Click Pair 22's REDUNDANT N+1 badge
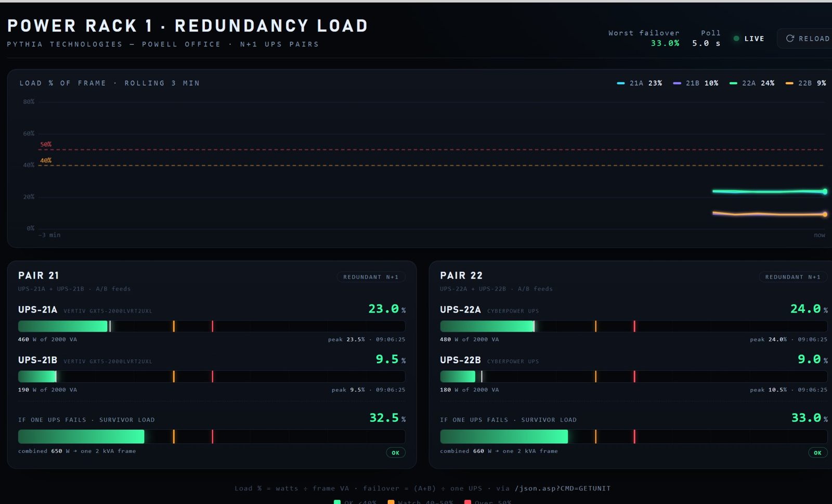 [x=793, y=277]
